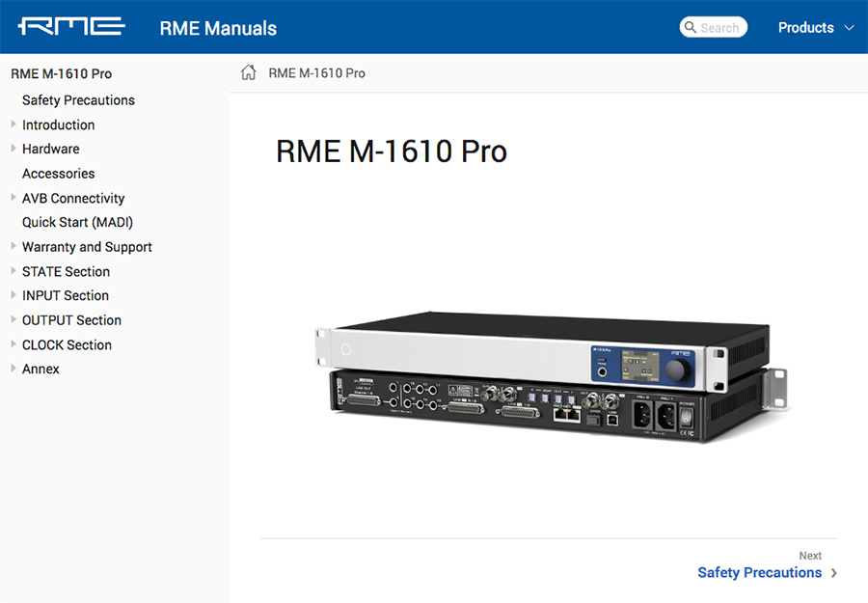Click the M-1610 Pro product image
Image resolution: width=868 pixels, height=603 pixels.
[552, 376]
